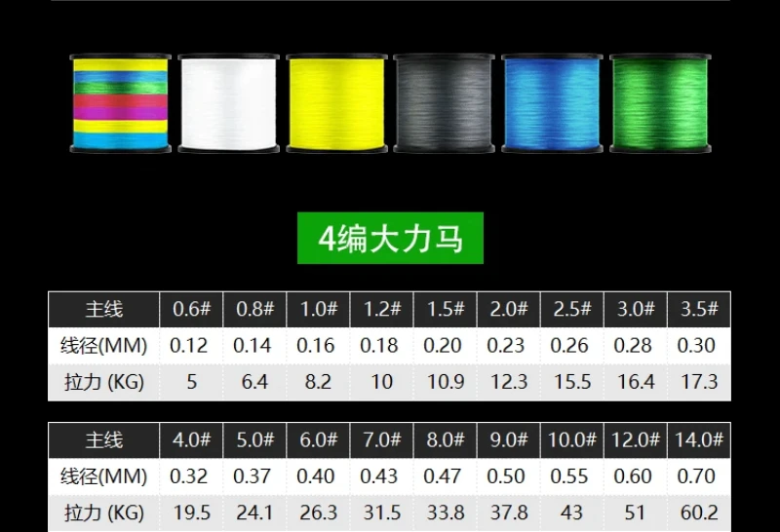Select the gray fishing line spool
This screenshot has height=532, width=780.
click(x=445, y=103)
